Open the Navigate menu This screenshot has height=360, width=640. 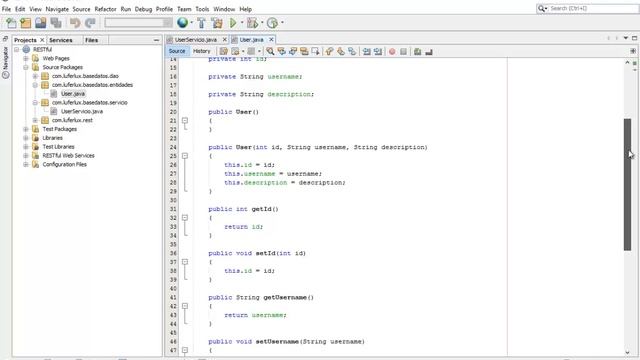(x=57, y=9)
